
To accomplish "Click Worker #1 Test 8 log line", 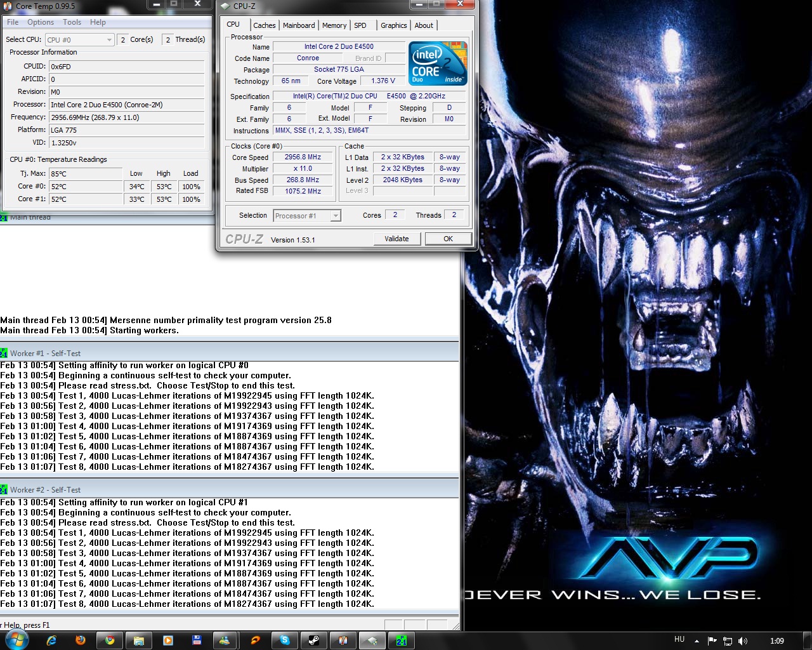I will click(x=187, y=467).
